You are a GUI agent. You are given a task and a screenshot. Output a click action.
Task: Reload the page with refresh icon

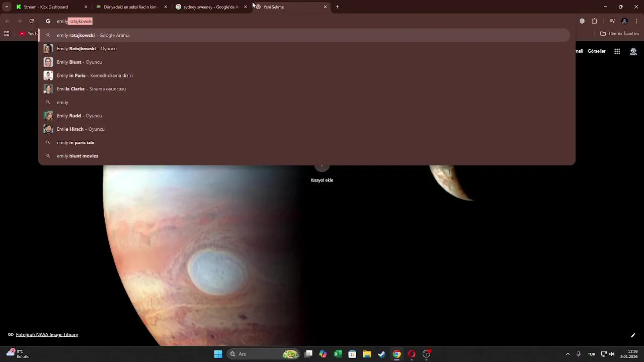pos(32,21)
